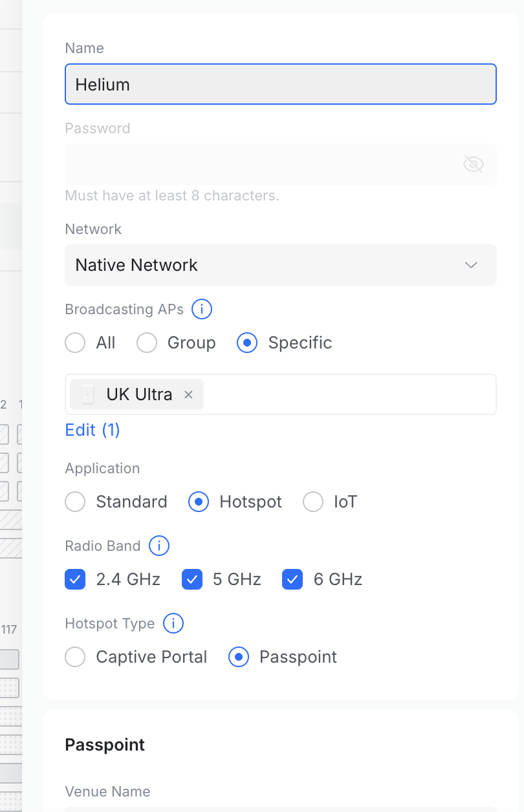Uncheck the 2.4 GHz radio band
Viewport: 524px width, 812px height.
(x=76, y=579)
